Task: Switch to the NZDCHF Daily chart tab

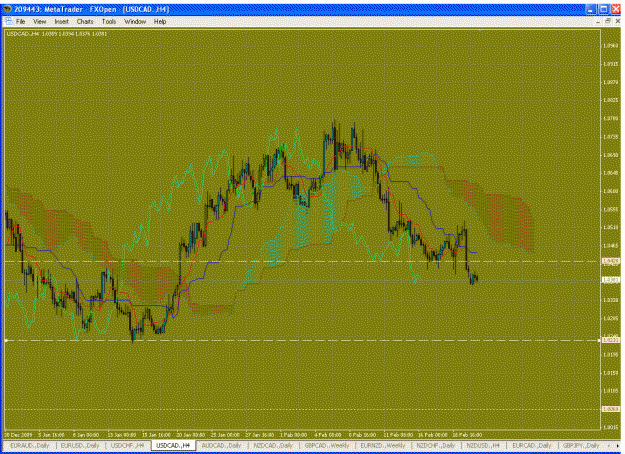Action: pos(436,445)
